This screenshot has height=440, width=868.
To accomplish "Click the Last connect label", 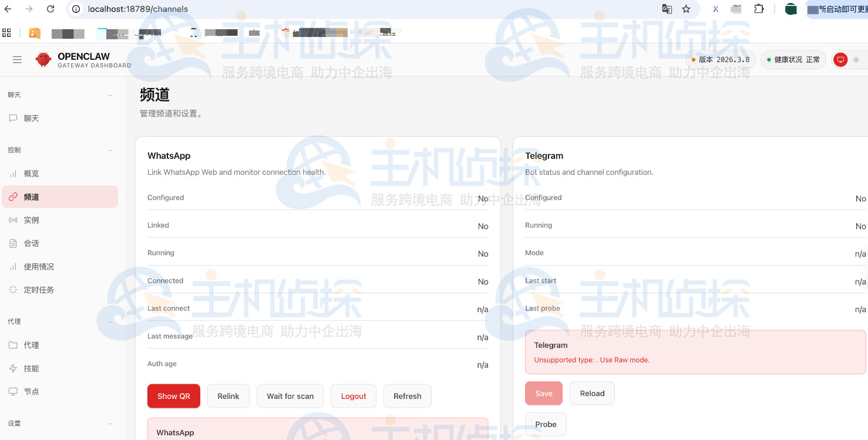I will (169, 308).
